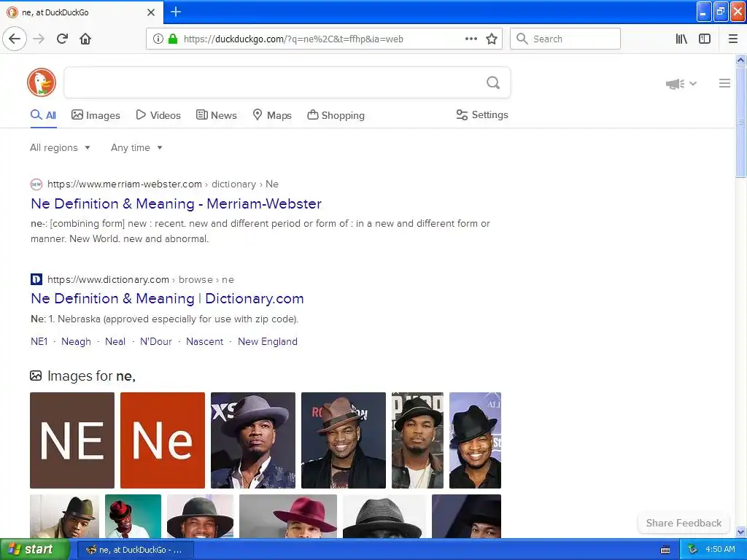This screenshot has height=560, width=747.
Task: Switch to the All results tab
Action: (43, 115)
